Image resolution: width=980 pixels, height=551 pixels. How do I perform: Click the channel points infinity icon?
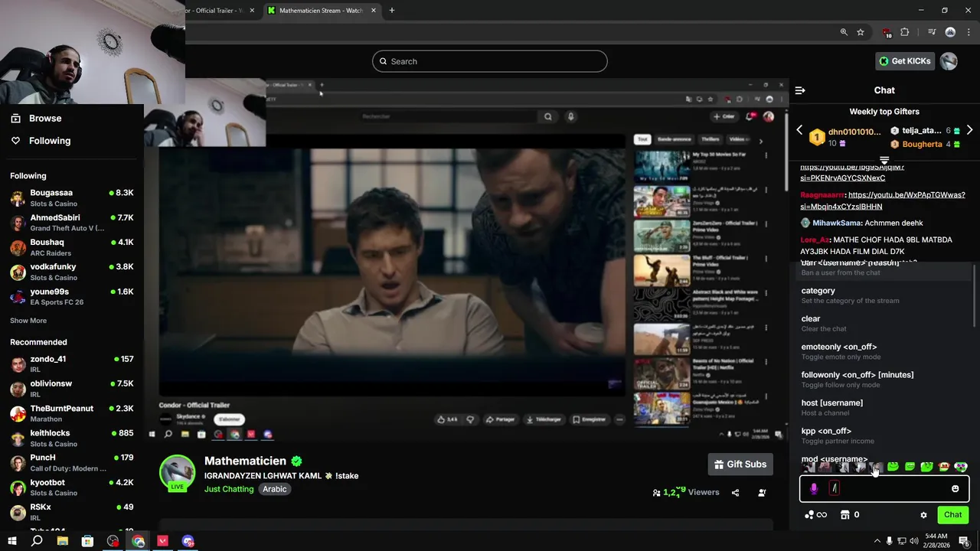816,515
